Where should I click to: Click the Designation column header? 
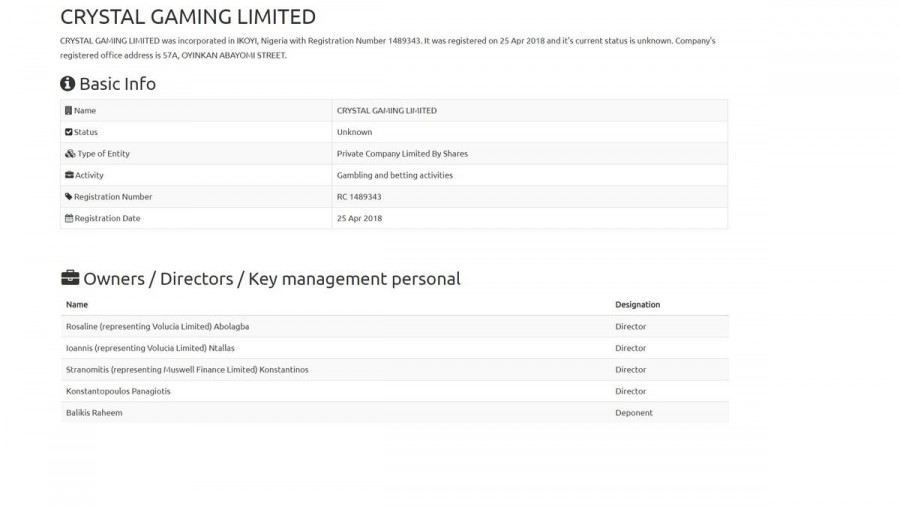click(637, 305)
